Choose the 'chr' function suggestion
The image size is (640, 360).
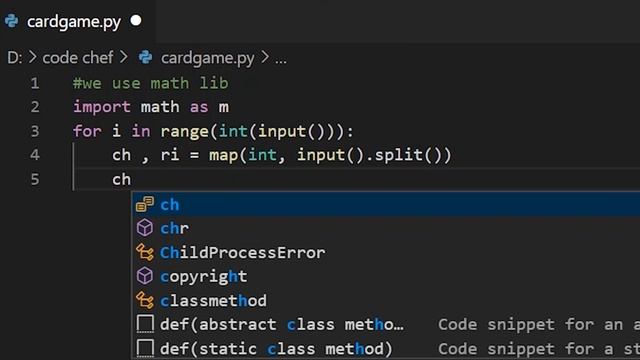point(386,229)
